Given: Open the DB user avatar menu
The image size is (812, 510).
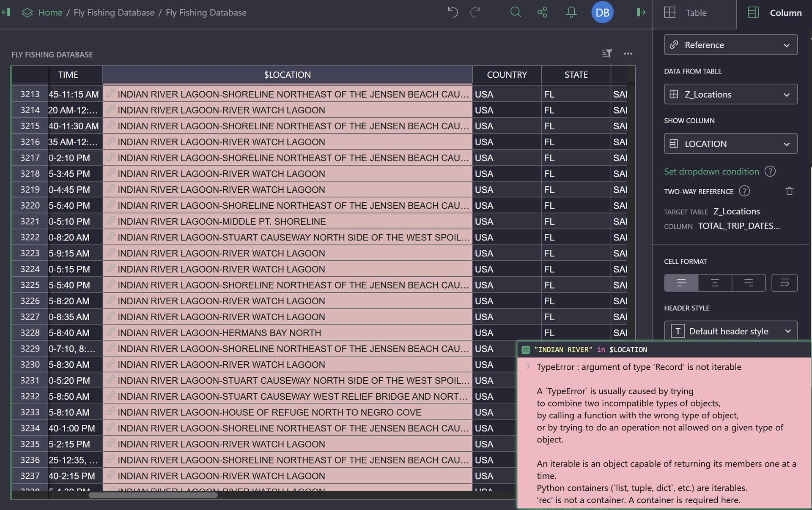Looking at the screenshot, I should (602, 13).
